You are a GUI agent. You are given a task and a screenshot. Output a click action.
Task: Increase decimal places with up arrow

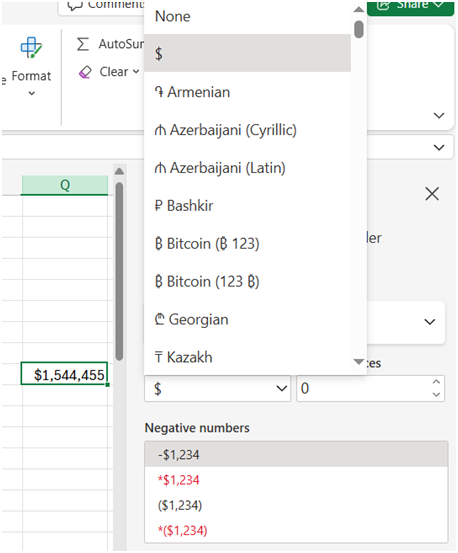point(436,382)
